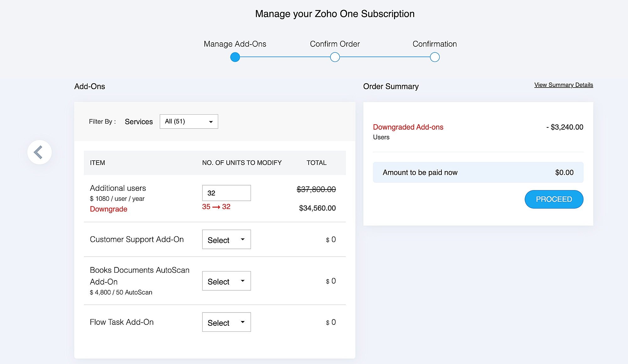Screen dimensions: 628x364
Task: Click the Order Summary heading
Action: (x=391, y=87)
